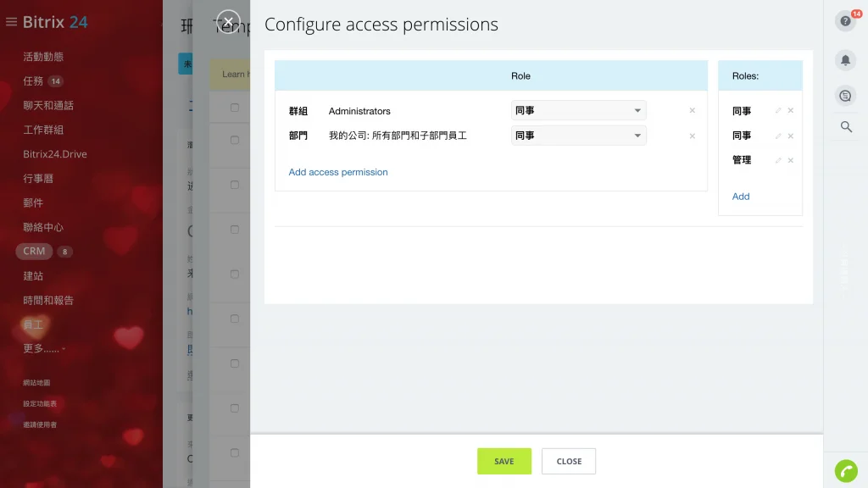The image size is (868, 488).
Task: Open CRM in the left menu
Action: click(x=35, y=252)
